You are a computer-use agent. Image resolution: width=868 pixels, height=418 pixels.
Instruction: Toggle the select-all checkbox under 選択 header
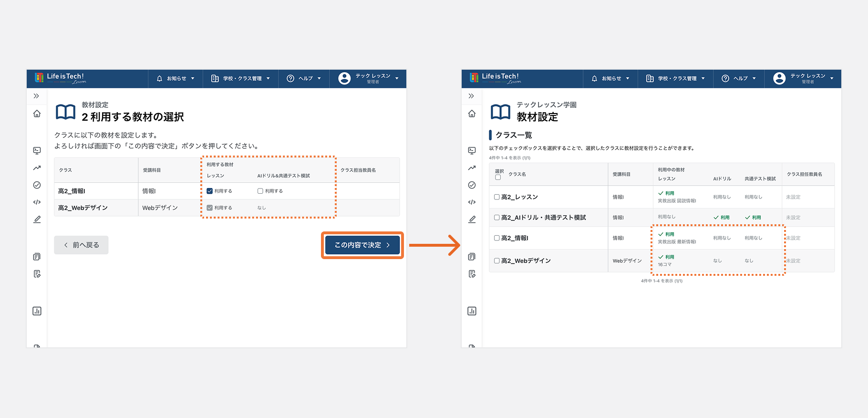tap(498, 178)
